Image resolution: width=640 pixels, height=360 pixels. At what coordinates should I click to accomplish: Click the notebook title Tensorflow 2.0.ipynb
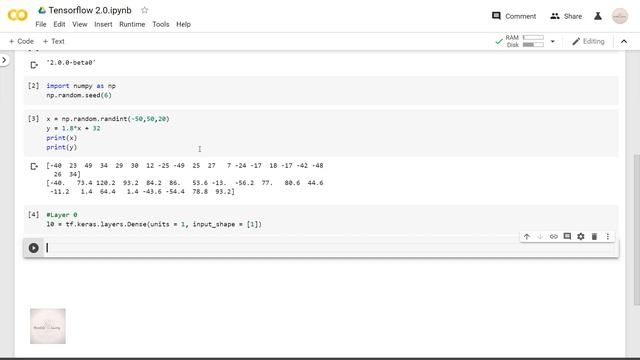pos(90,10)
